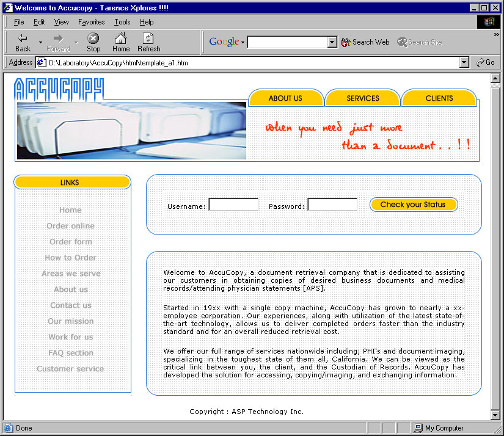This screenshot has width=504, height=436.
Task: Close the browser window
Action: click(495, 8)
